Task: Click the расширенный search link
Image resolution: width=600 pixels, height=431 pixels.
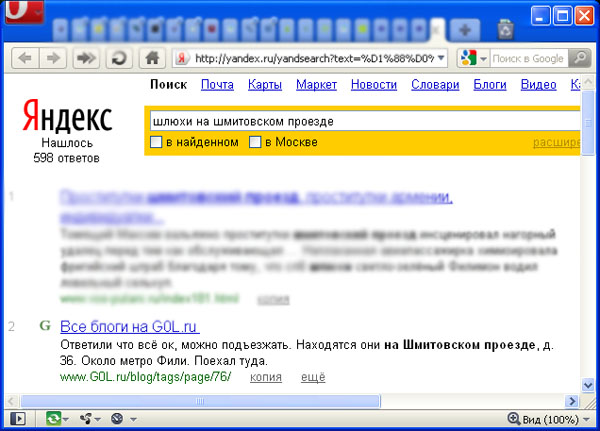Action: (557, 142)
